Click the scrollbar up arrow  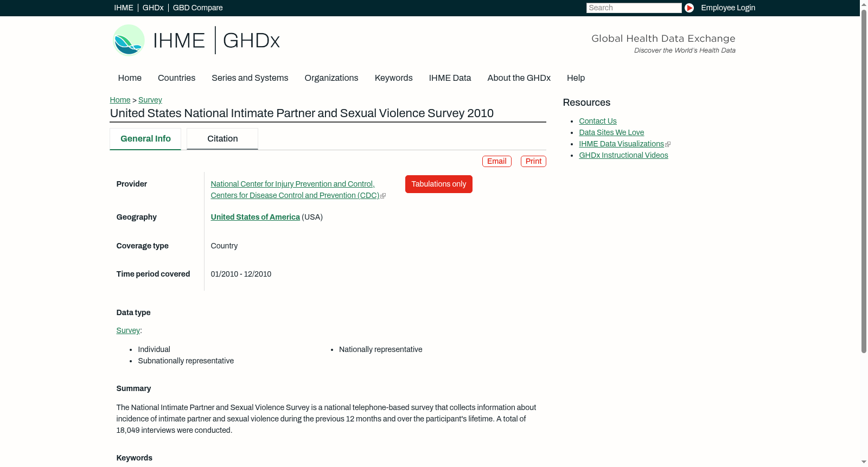click(864, 4)
